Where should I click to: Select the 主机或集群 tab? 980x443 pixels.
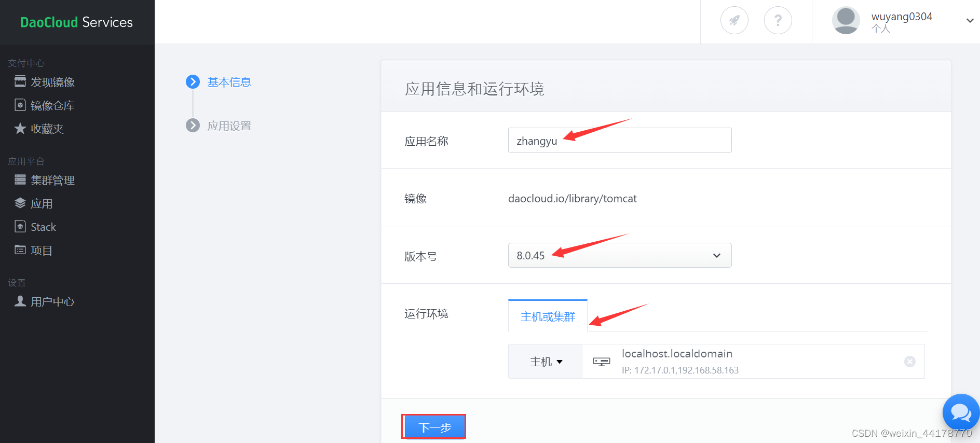coord(548,316)
